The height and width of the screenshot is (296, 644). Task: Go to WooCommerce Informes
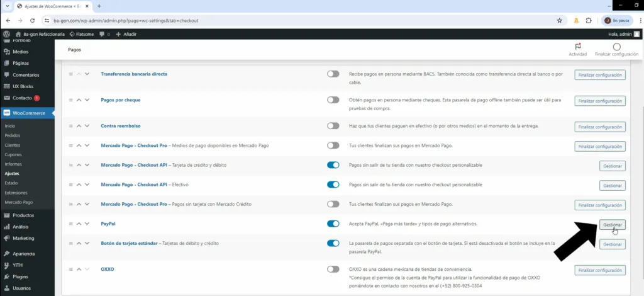pos(13,164)
